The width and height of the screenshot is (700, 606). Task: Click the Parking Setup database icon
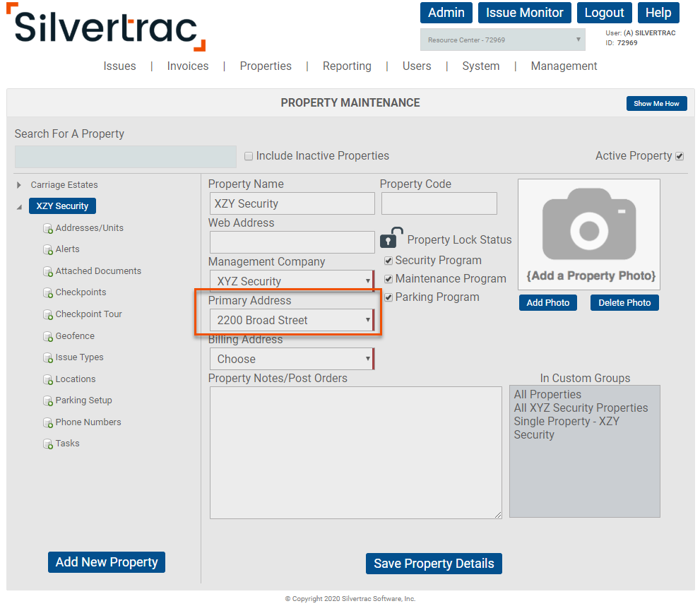click(x=48, y=400)
